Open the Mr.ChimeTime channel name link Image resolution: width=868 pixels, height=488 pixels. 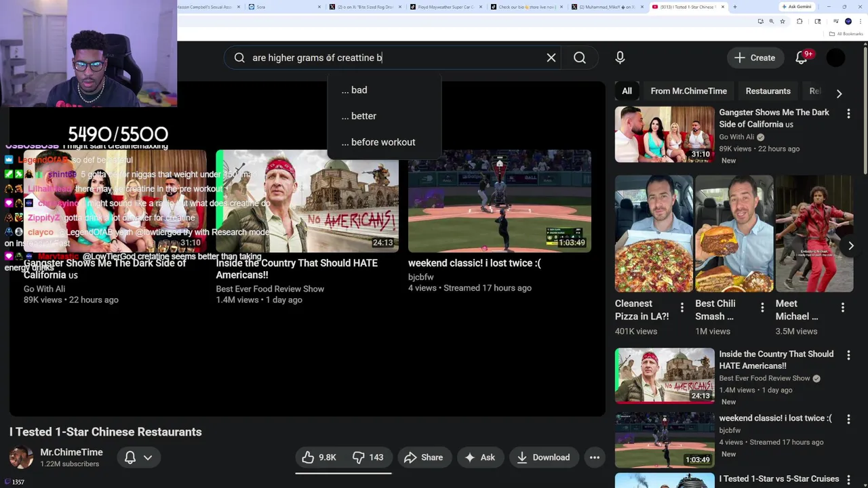tap(71, 452)
